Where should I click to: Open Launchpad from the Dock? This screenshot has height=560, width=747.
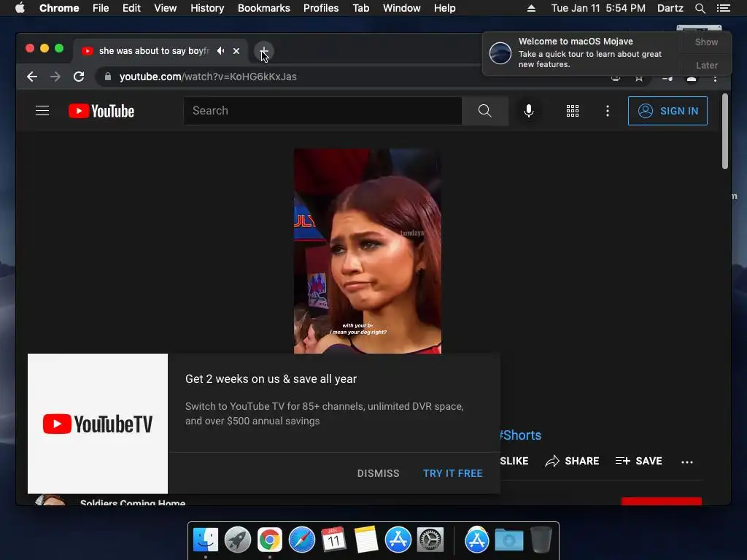click(x=238, y=540)
